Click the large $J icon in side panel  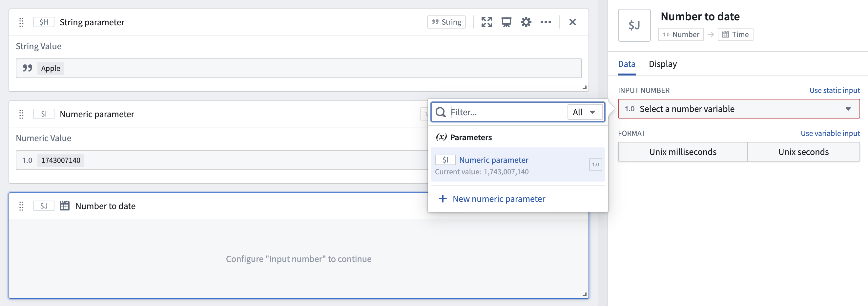pos(634,25)
